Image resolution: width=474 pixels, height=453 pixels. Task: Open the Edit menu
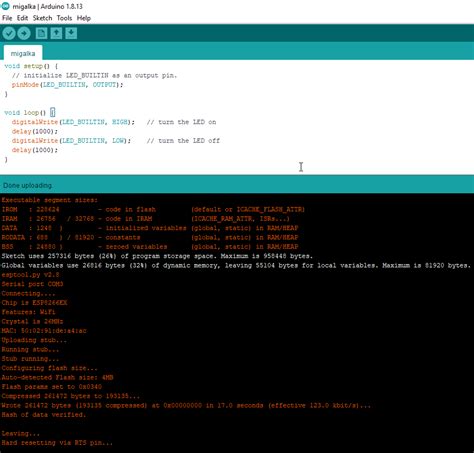[x=22, y=18]
